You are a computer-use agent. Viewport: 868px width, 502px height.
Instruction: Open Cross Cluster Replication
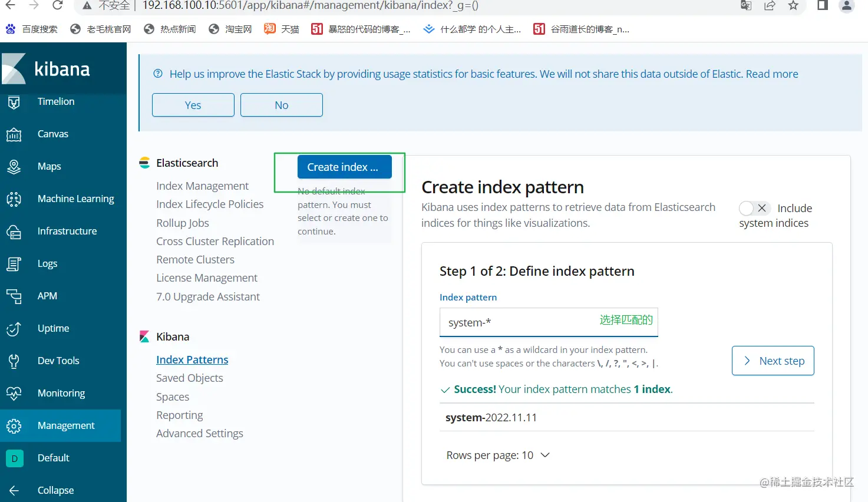[x=215, y=242]
